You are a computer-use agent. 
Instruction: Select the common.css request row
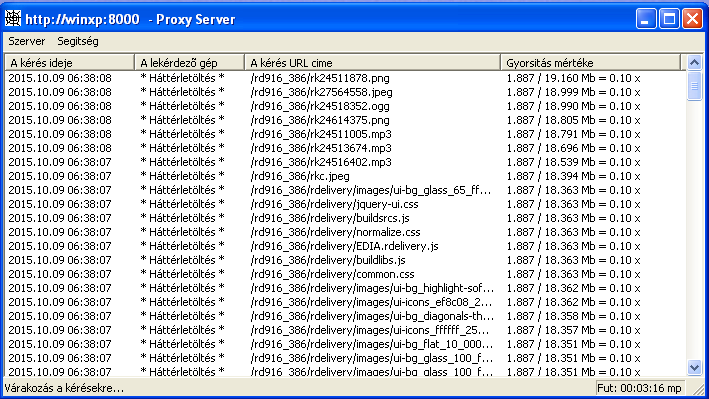click(345, 275)
